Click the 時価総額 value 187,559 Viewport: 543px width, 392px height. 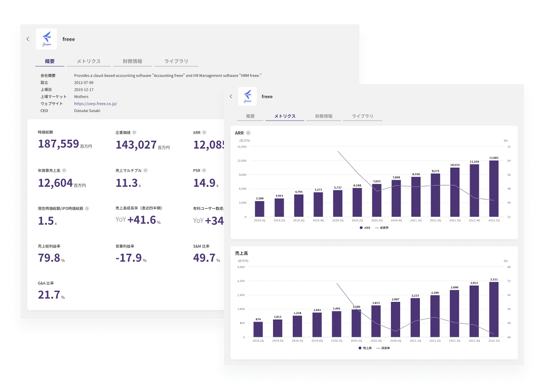59,144
